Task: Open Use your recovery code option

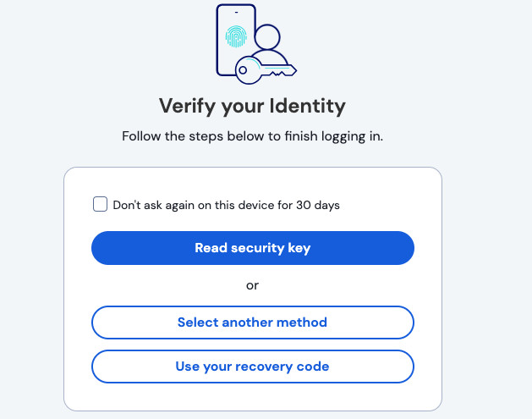Action: [x=252, y=367]
